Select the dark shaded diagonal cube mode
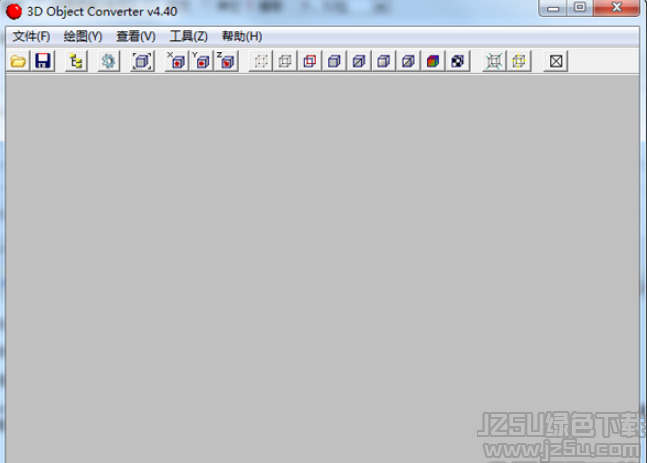This screenshot has height=463, width=647. (x=409, y=61)
